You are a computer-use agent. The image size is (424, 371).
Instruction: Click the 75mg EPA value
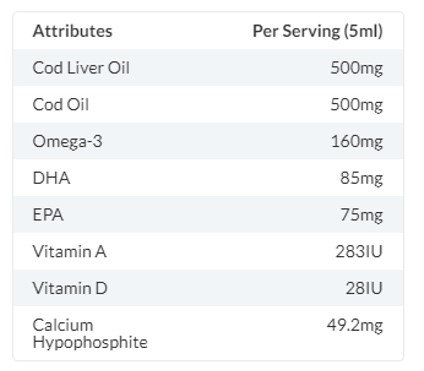pos(362,215)
